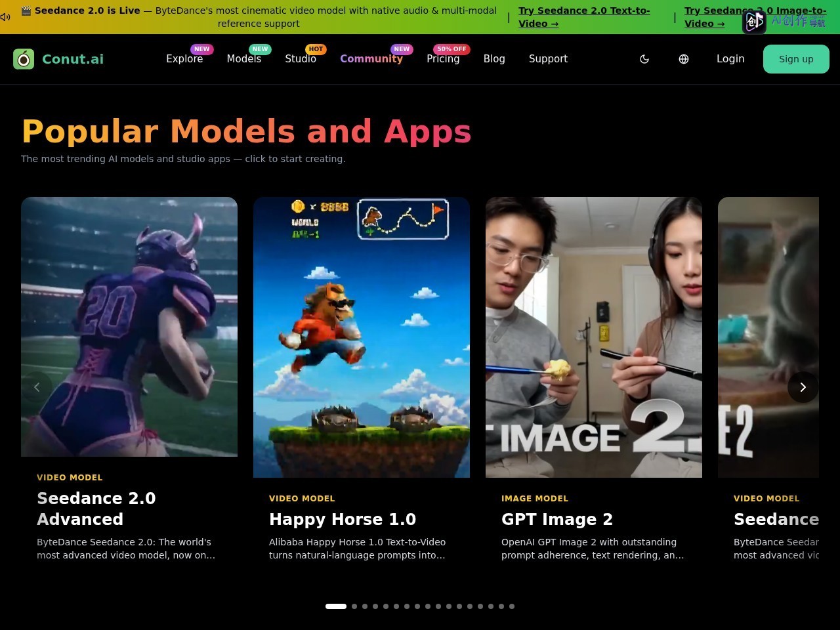Open the GPT Image 2 card image
This screenshot has height=630, width=840.
click(594, 337)
